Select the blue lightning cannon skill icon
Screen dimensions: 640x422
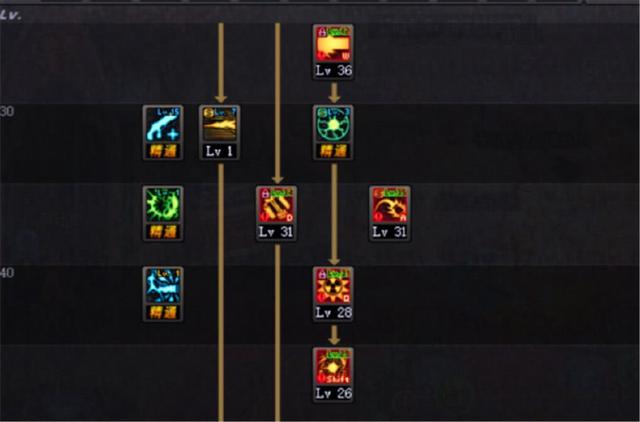click(x=163, y=286)
